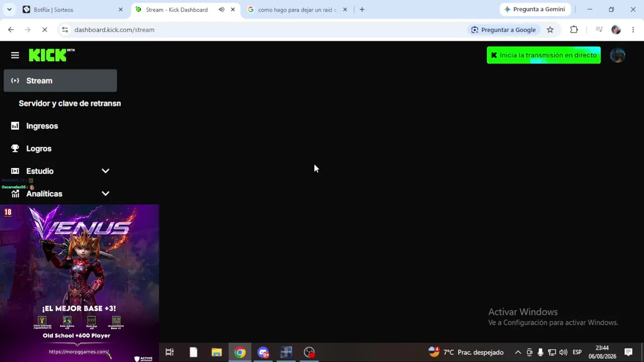Open OBS Studio from the taskbar
This screenshot has width=644, height=362.
point(309,352)
